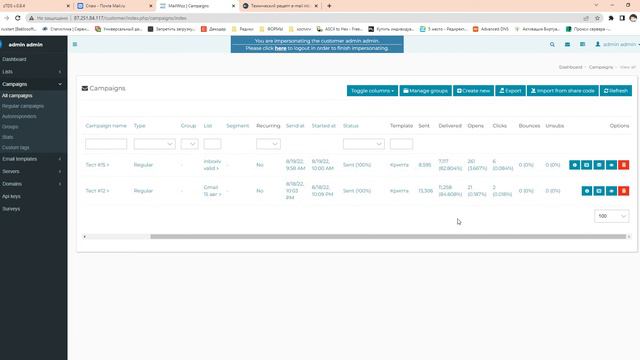640x360 pixels.
Task: Click the copy icon in Тест #12 row
Action: (599, 191)
